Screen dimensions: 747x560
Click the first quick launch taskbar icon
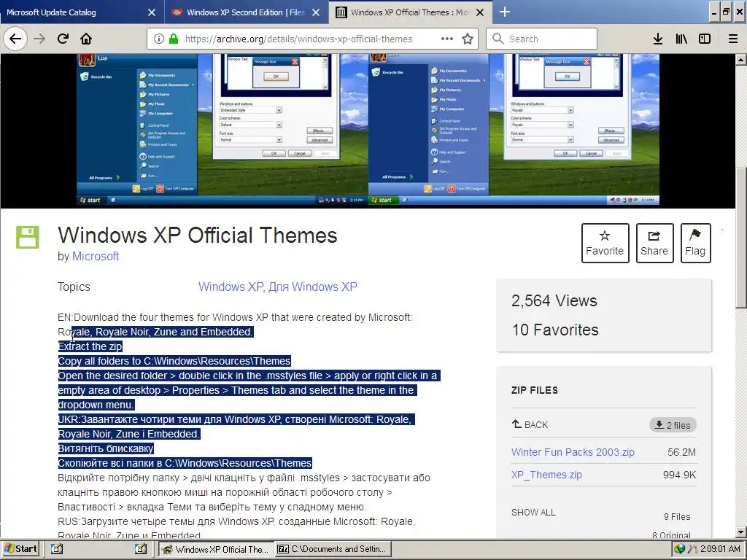(57, 549)
